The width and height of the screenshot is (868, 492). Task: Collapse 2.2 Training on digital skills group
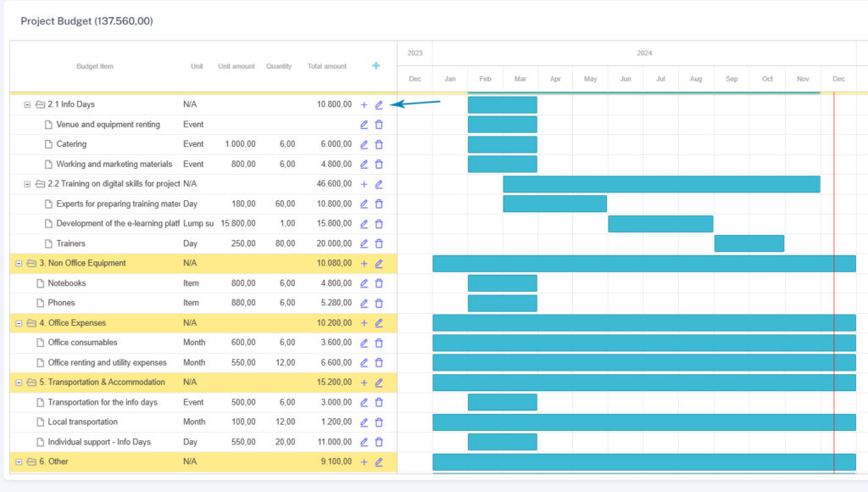[x=27, y=184]
